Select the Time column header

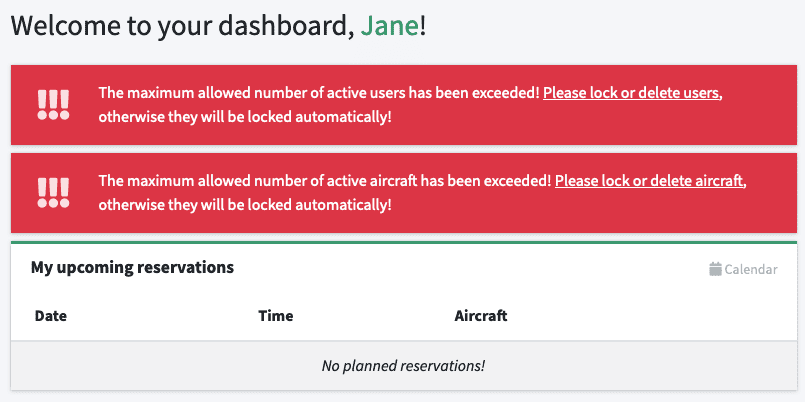click(x=276, y=315)
